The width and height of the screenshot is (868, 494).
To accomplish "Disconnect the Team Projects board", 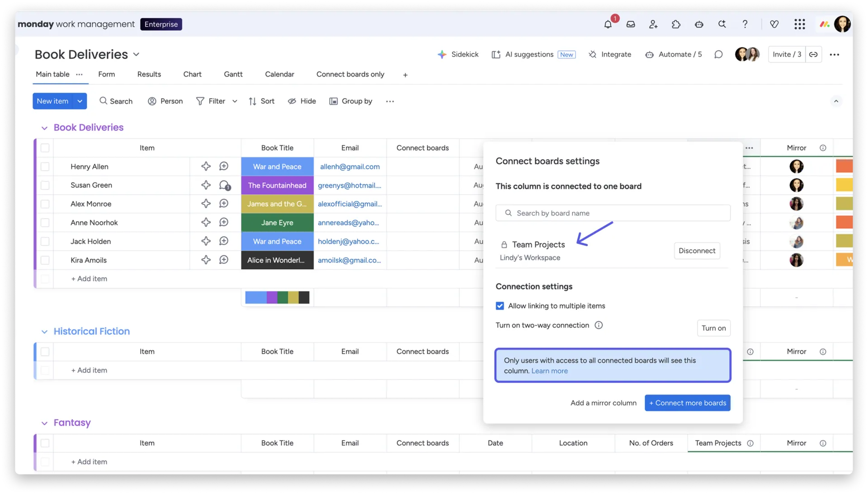I will [697, 251].
